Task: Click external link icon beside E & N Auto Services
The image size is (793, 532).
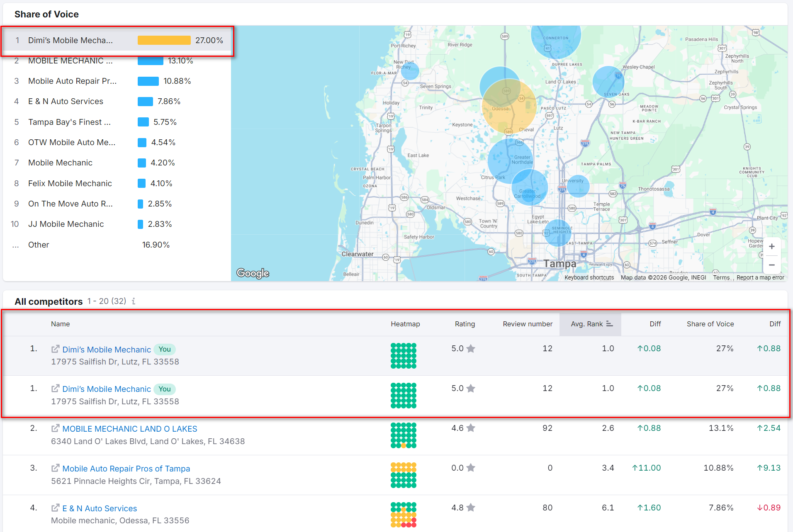Action: tap(55, 508)
